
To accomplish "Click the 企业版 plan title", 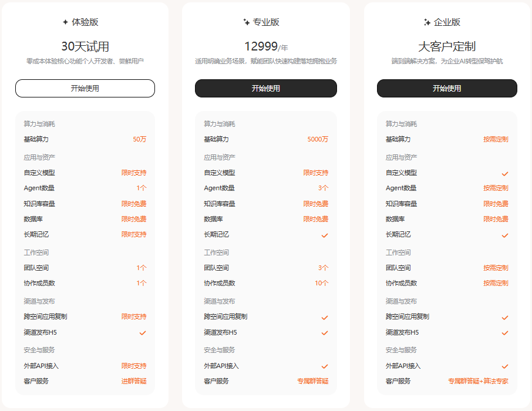I will click(447, 22).
